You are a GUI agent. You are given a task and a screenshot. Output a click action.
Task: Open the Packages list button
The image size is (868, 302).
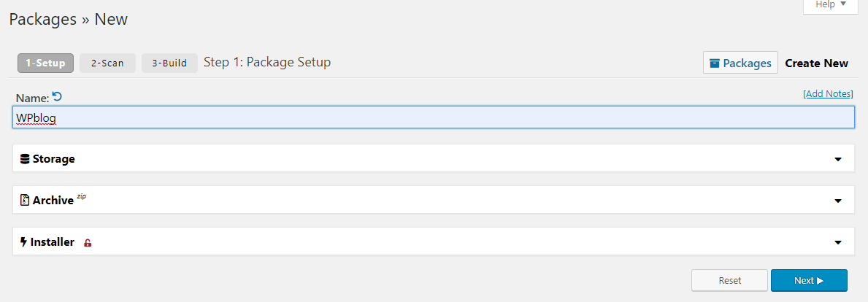(741, 63)
